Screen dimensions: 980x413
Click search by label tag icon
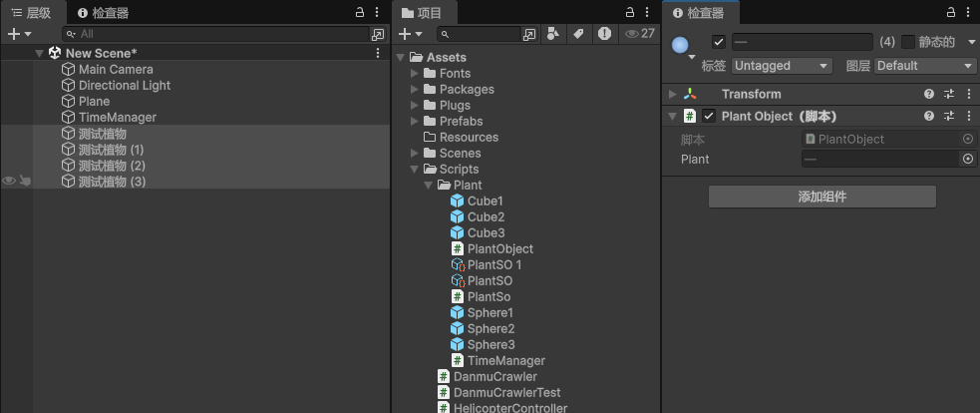click(x=579, y=34)
